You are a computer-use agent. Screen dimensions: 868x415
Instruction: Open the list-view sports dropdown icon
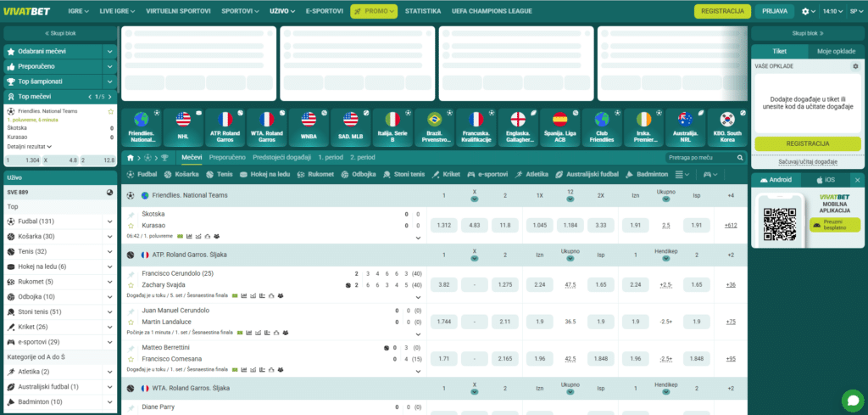pos(682,174)
